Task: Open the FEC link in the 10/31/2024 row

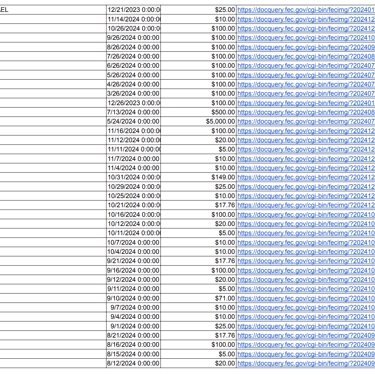Action: [x=306, y=177]
